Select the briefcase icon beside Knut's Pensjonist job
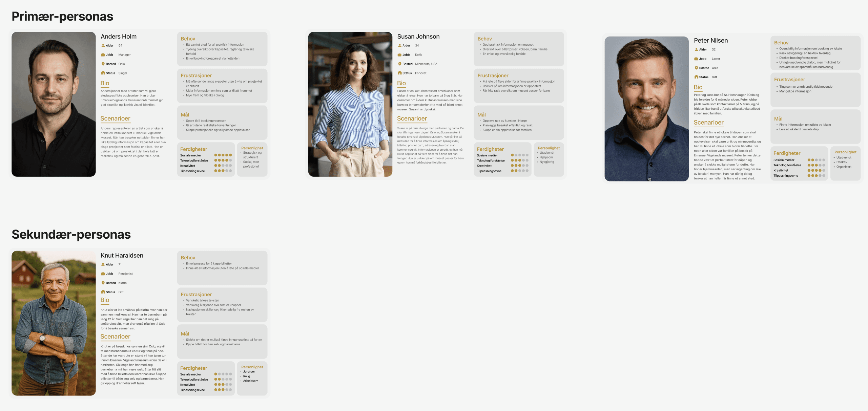Image resolution: width=868 pixels, height=411 pixels. click(x=103, y=274)
